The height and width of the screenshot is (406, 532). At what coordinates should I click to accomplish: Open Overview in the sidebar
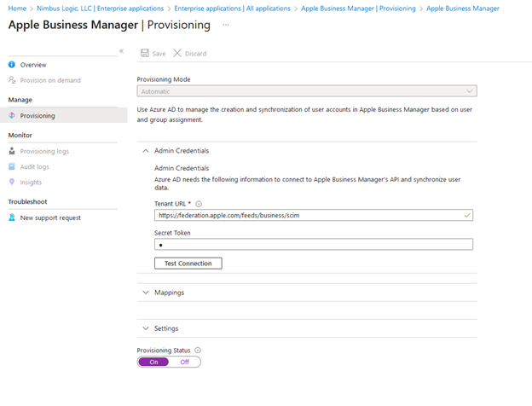33,65
